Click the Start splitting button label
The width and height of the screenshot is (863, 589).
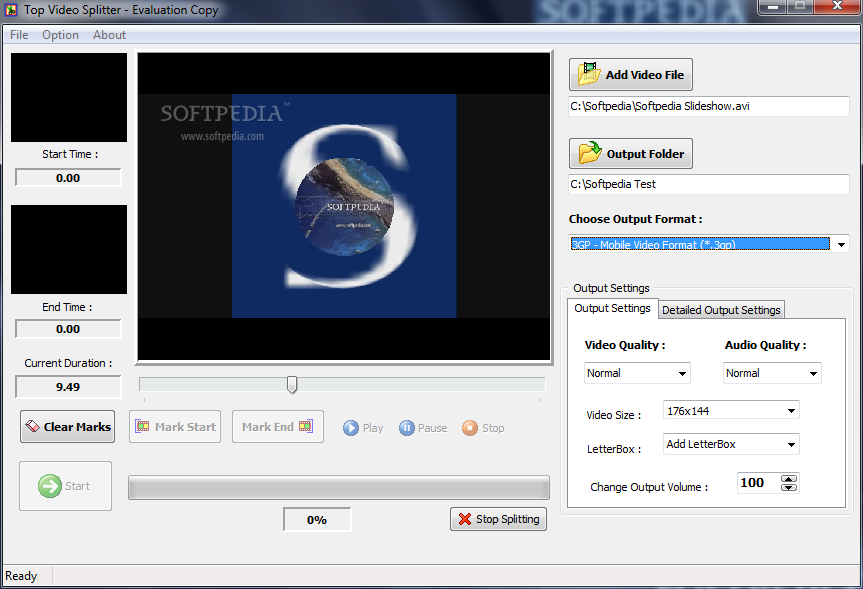coord(77,486)
